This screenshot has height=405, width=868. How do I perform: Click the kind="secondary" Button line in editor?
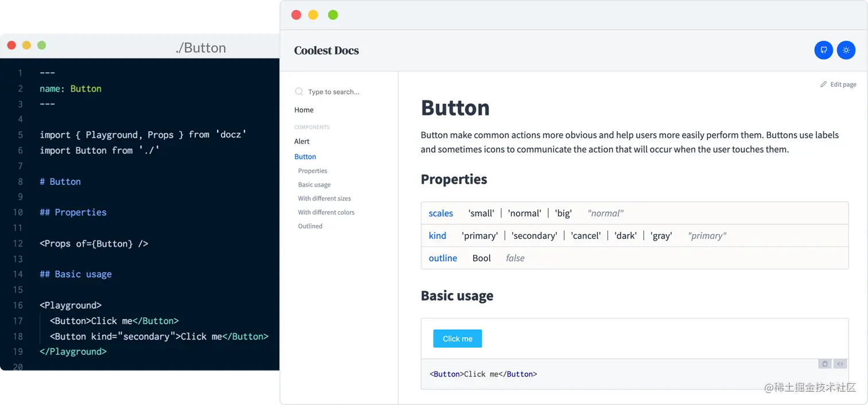(159, 336)
